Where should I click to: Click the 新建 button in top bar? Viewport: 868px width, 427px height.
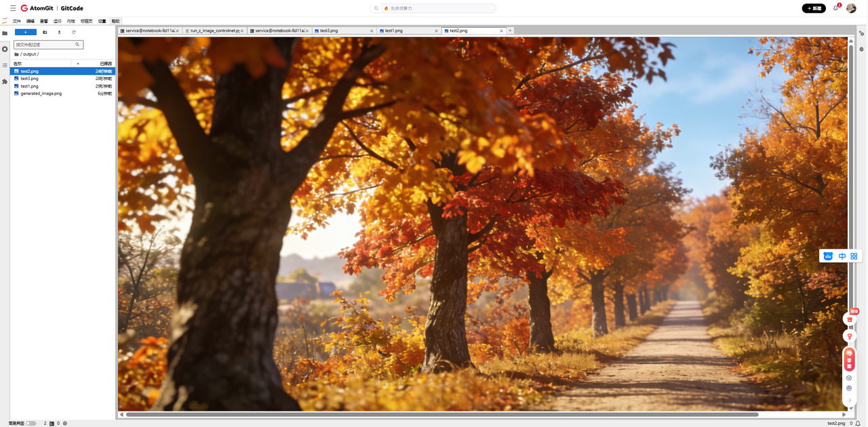814,8
